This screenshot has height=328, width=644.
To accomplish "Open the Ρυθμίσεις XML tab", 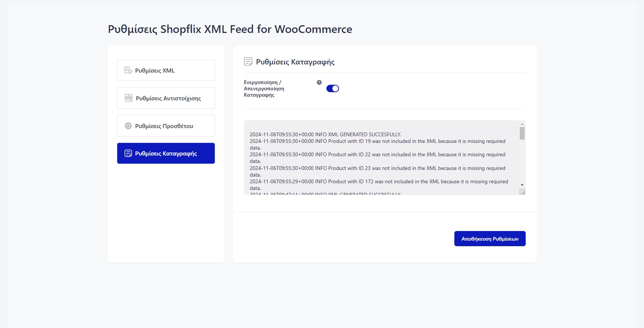I will click(x=166, y=70).
